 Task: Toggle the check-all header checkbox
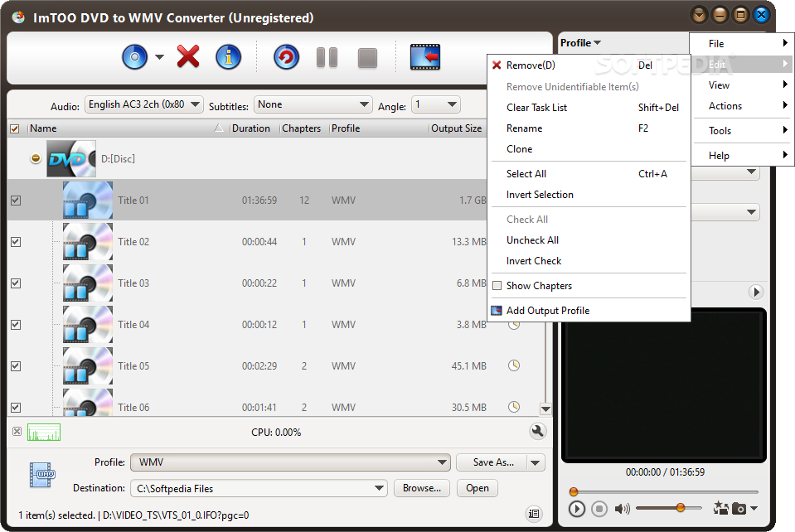pos(15,128)
